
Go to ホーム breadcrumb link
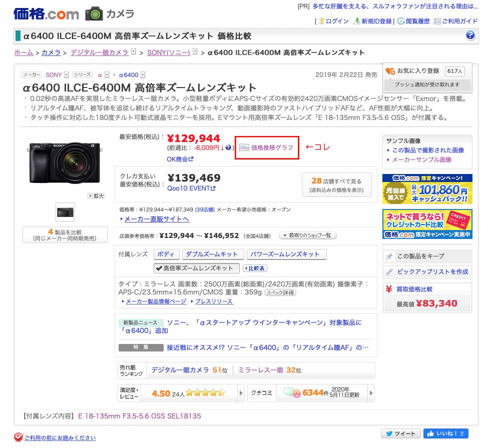click(x=24, y=52)
